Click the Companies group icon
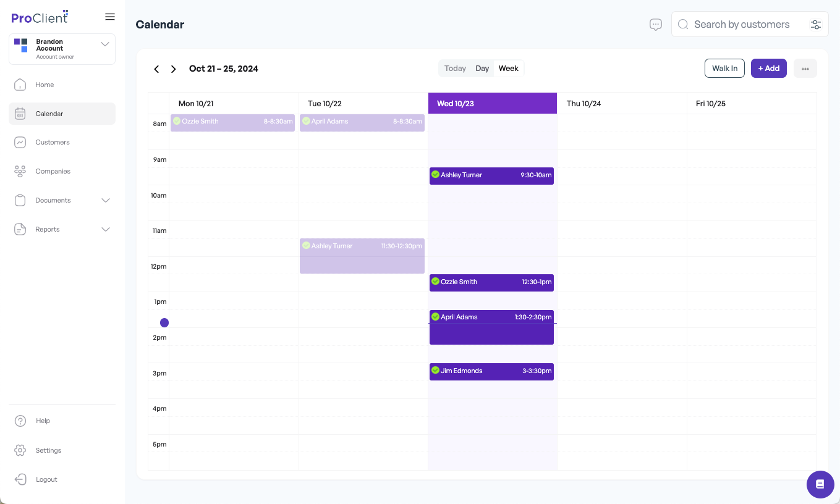Image resolution: width=840 pixels, height=504 pixels. [x=20, y=171]
